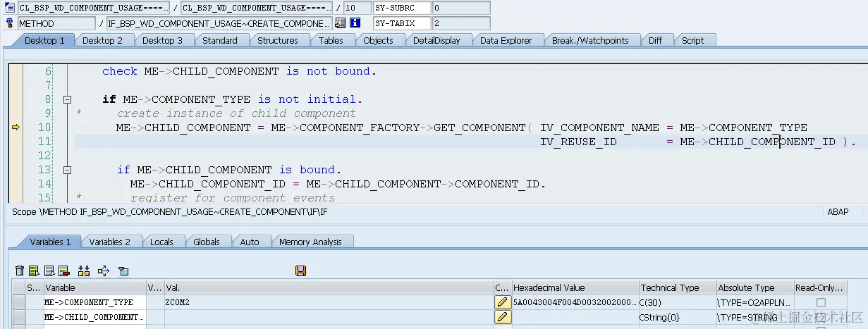Click the grey list icon in variables toolbar

(x=49, y=271)
